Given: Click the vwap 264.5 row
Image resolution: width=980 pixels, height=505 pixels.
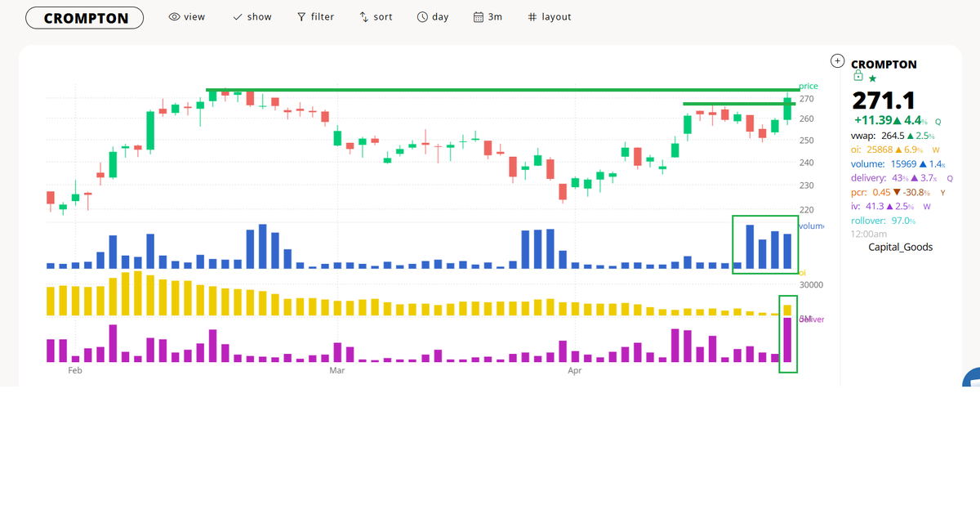Looking at the screenshot, I should 893,135.
